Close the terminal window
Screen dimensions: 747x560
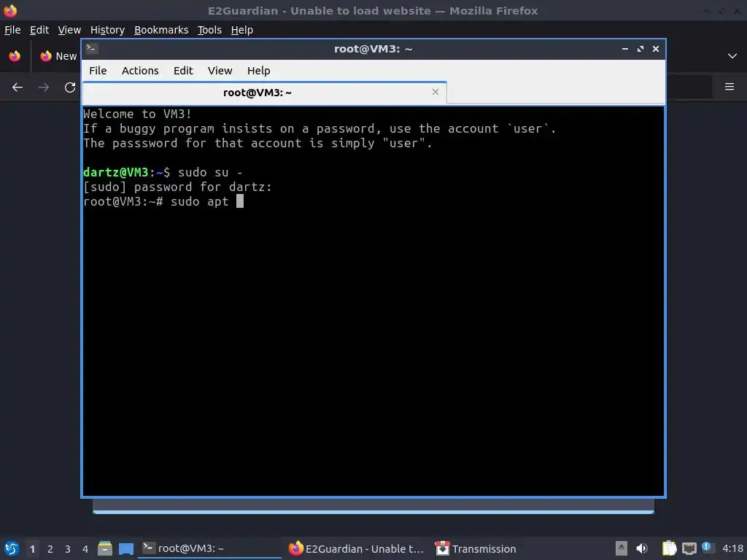click(x=656, y=49)
